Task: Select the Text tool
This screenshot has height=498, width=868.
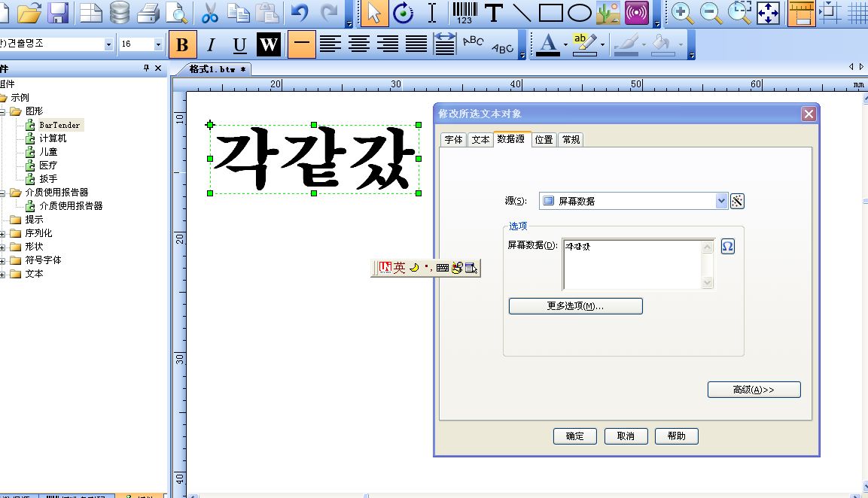Action: [x=493, y=13]
